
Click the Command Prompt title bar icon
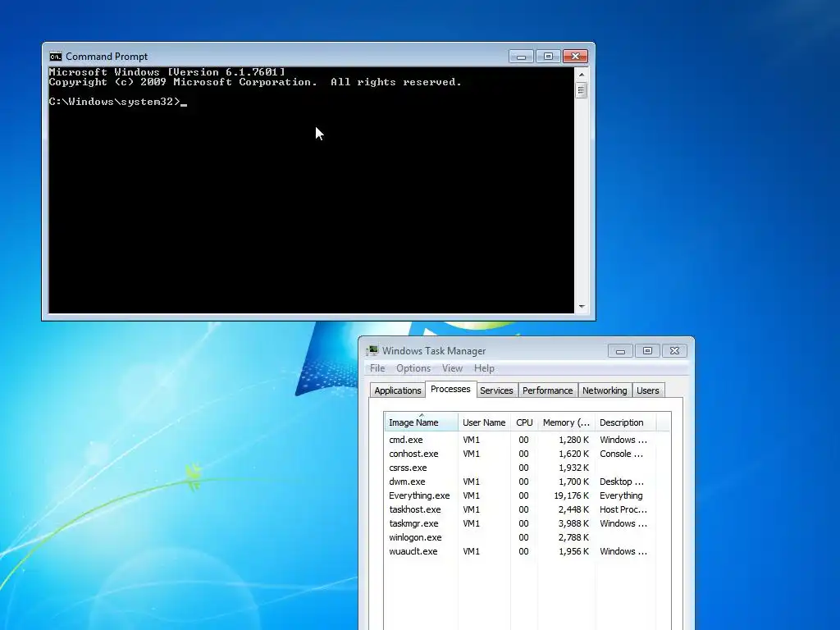[55, 57]
